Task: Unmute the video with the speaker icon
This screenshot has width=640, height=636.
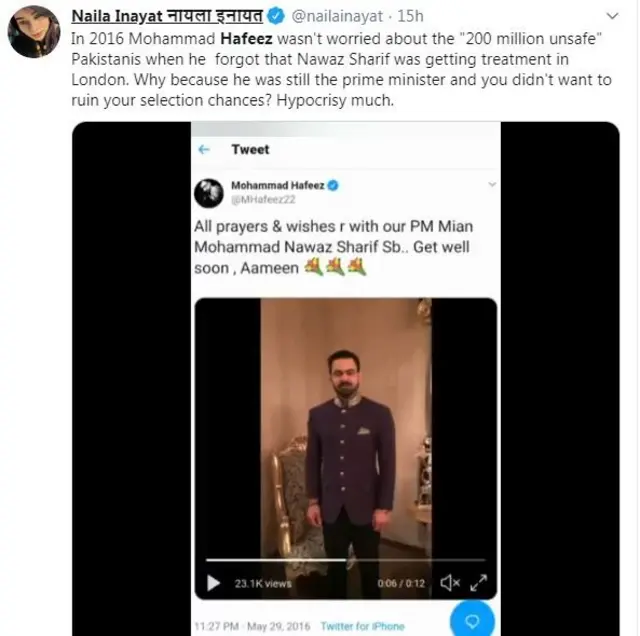Action: (450, 582)
